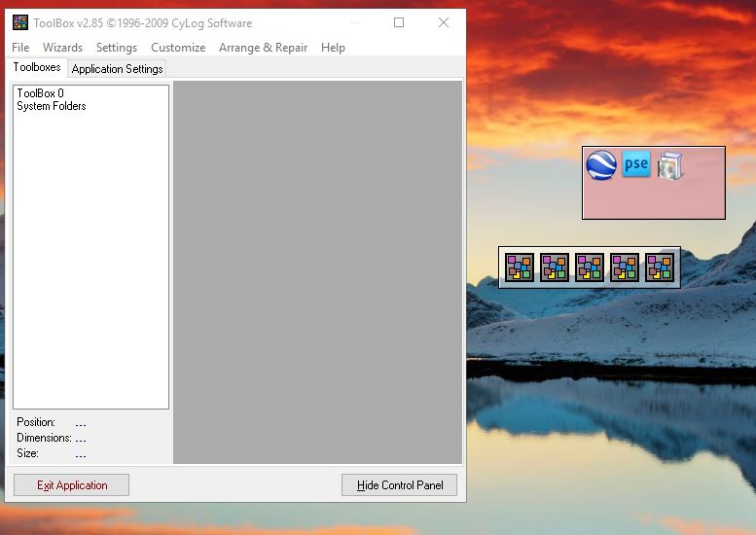This screenshot has width=756, height=535.
Task: Select System Folders in the list
Action: (52, 106)
